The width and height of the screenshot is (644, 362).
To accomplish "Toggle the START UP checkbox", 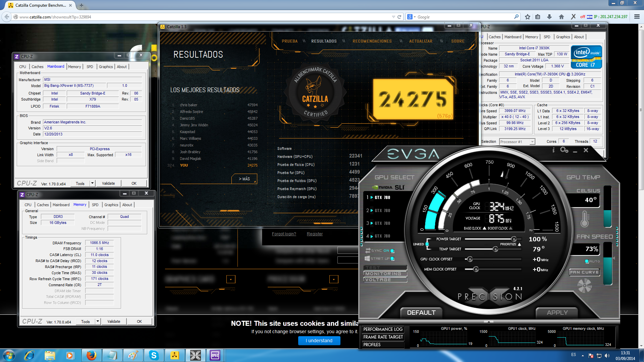I will pyautogui.click(x=392, y=258).
